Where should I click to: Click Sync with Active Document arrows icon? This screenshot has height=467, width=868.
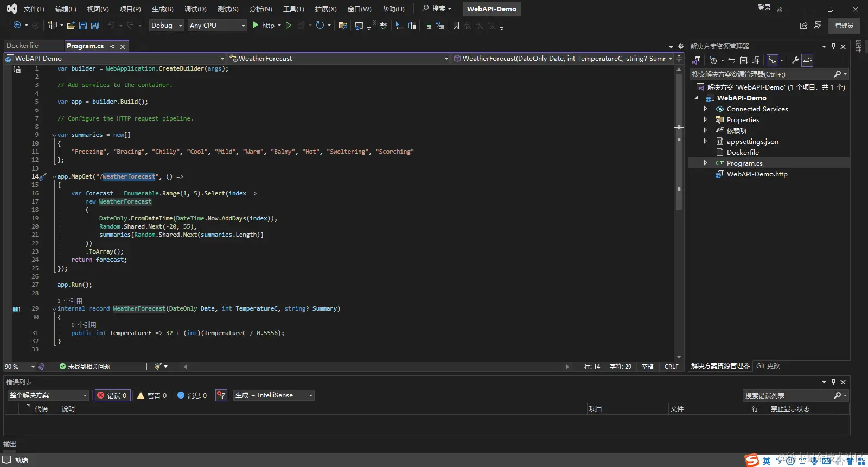(x=732, y=60)
